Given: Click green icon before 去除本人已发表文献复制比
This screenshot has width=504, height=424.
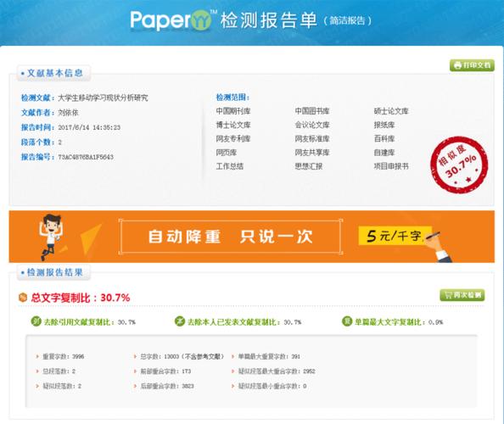Looking at the screenshot, I should click(179, 321).
